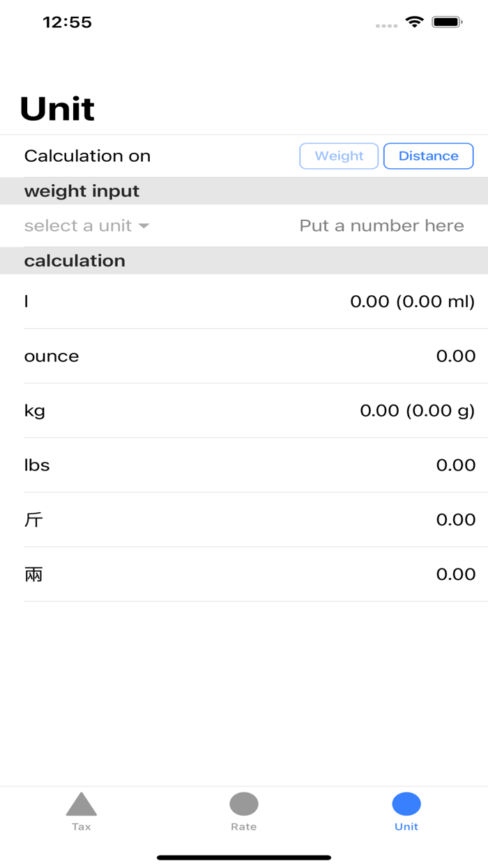Tap the ounce result row
This screenshot has height=868, width=488.
244,356
